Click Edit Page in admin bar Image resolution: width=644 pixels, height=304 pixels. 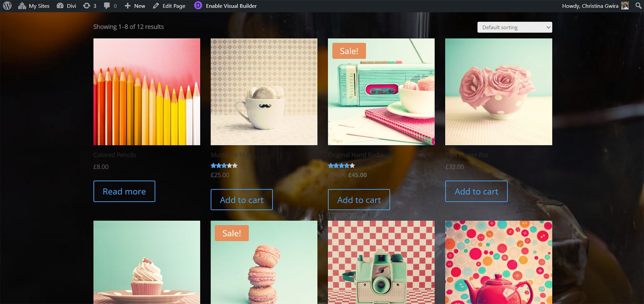(x=169, y=6)
